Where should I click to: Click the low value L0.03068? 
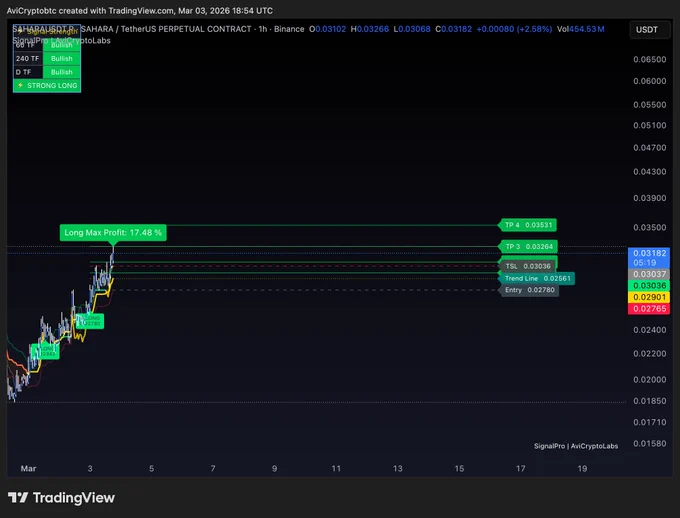[x=412, y=29]
